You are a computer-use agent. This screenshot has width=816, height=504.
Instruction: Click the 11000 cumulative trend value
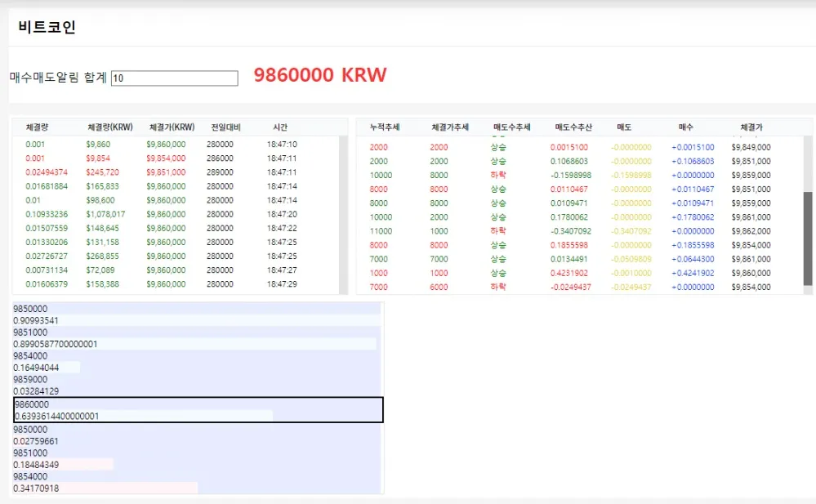tap(381, 231)
